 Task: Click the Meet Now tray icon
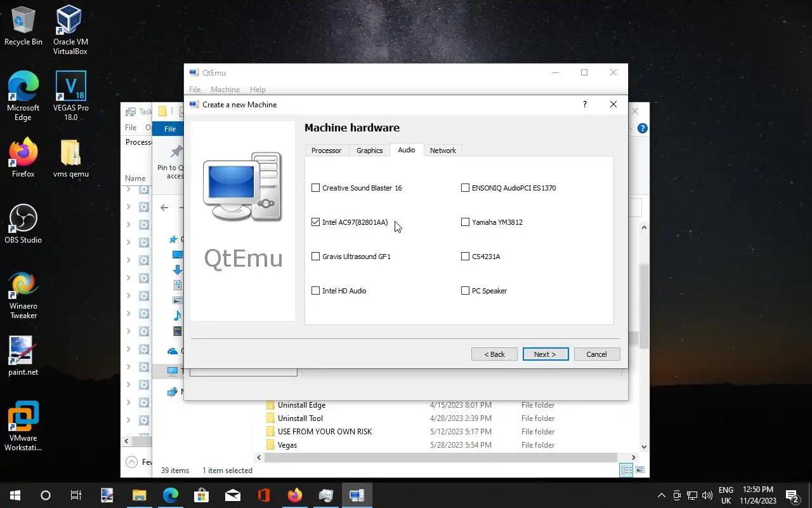[x=677, y=495]
